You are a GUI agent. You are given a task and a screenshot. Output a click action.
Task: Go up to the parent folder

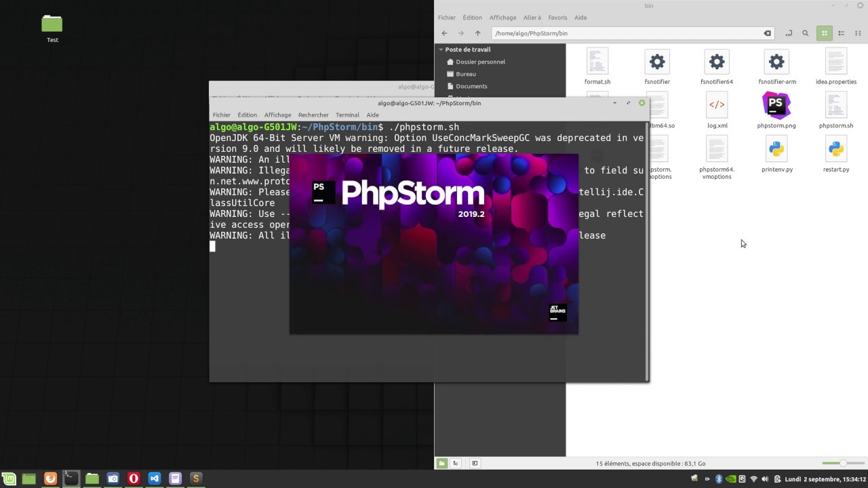[x=477, y=33]
